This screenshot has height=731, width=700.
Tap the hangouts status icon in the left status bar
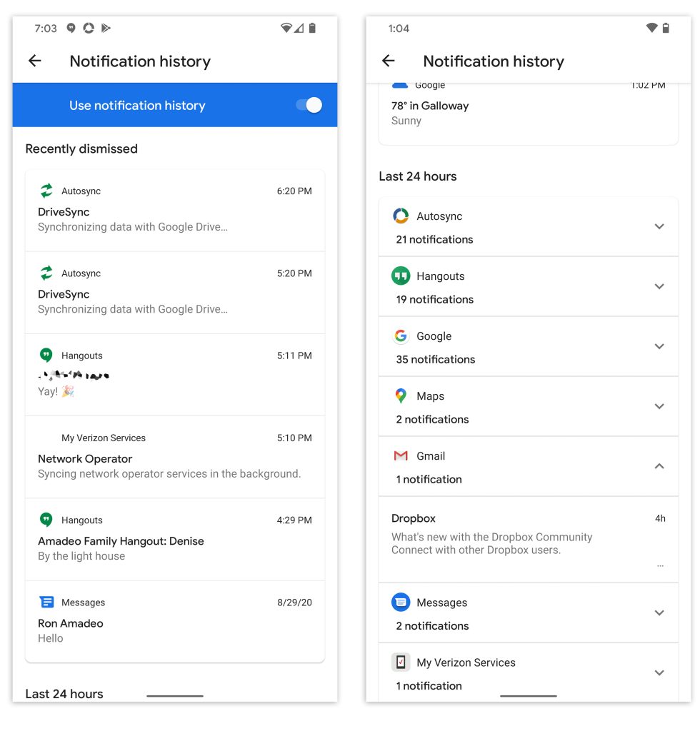coord(71,28)
